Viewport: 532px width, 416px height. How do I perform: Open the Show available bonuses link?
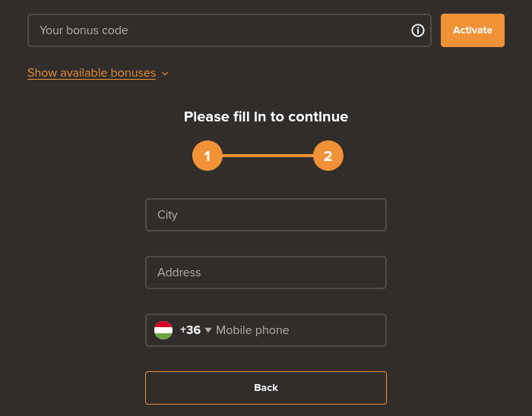(x=91, y=73)
